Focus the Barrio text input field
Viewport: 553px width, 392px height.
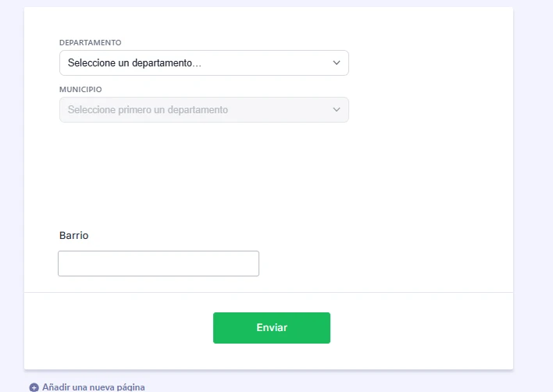(x=159, y=263)
